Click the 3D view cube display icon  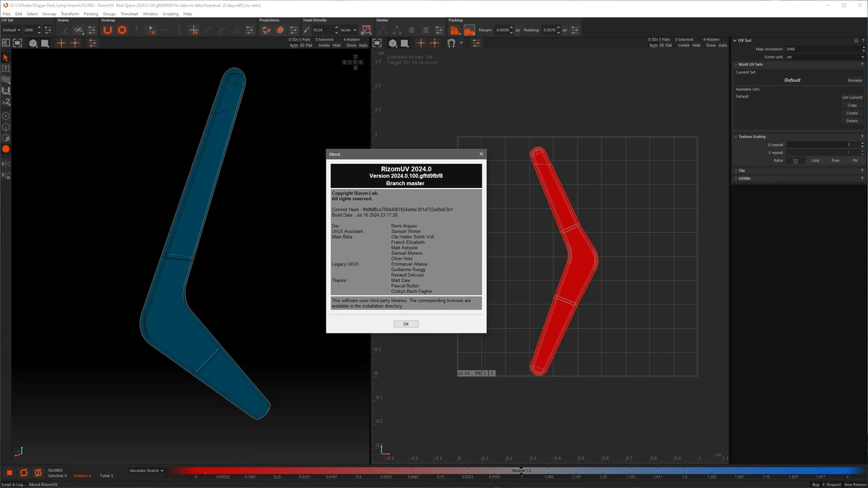tap(33, 43)
